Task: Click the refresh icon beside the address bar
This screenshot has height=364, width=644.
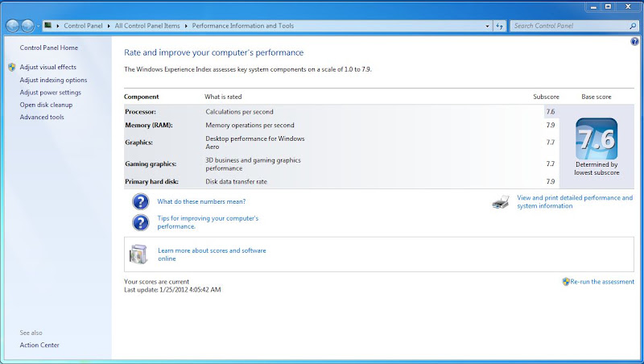Action: 499,26
